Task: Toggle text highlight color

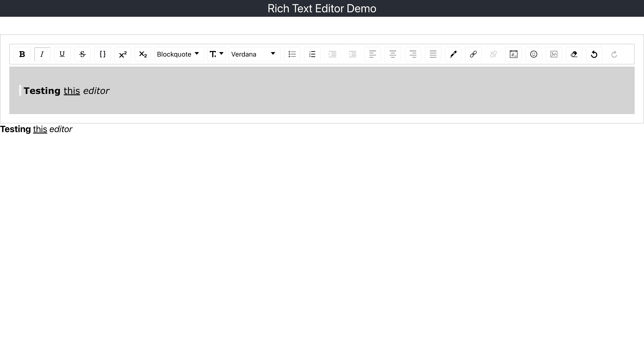Action: (x=453, y=54)
